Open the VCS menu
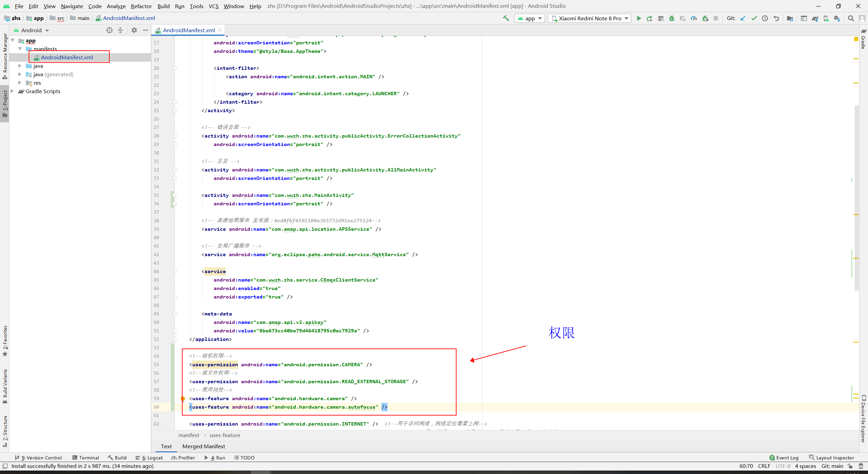The height and width of the screenshot is (474, 868). pyautogui.click(x=213, y=6)
